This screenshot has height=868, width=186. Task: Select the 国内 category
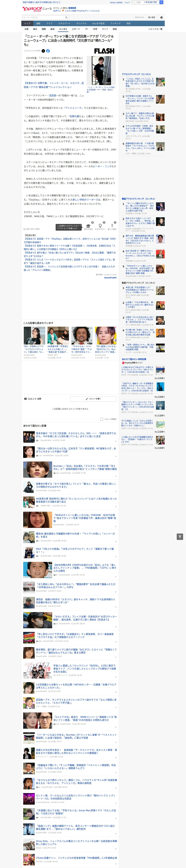tap(35, 29)
